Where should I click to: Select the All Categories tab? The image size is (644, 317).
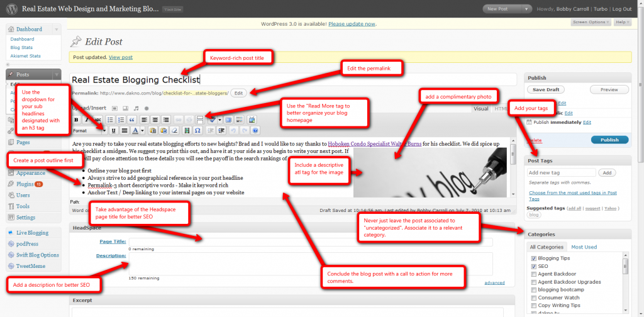click(547, 247)
